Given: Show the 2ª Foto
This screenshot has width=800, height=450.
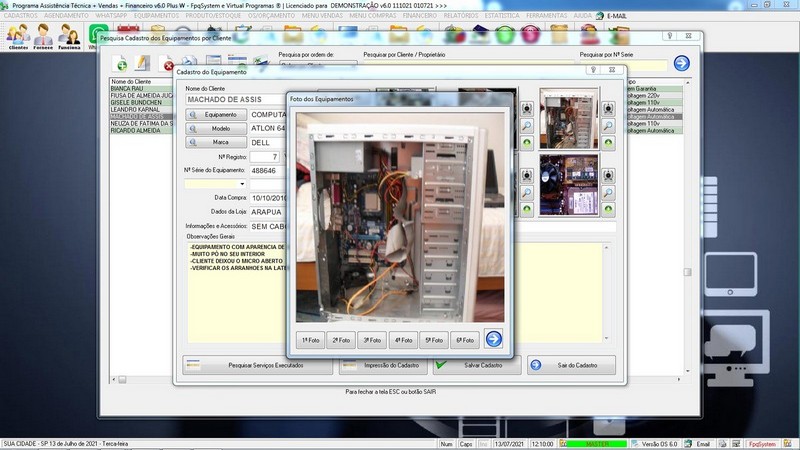Looking at the screenshot, I should 341,340.
